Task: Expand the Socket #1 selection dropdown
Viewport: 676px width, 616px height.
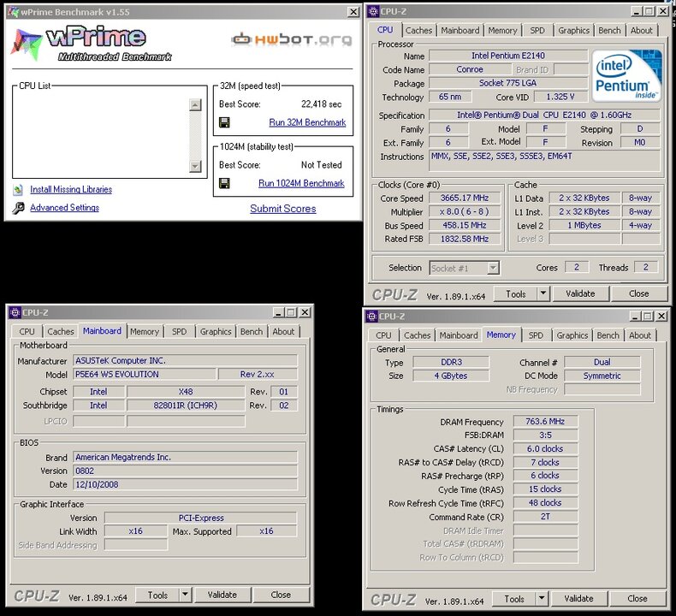Action: click(493, 268)
